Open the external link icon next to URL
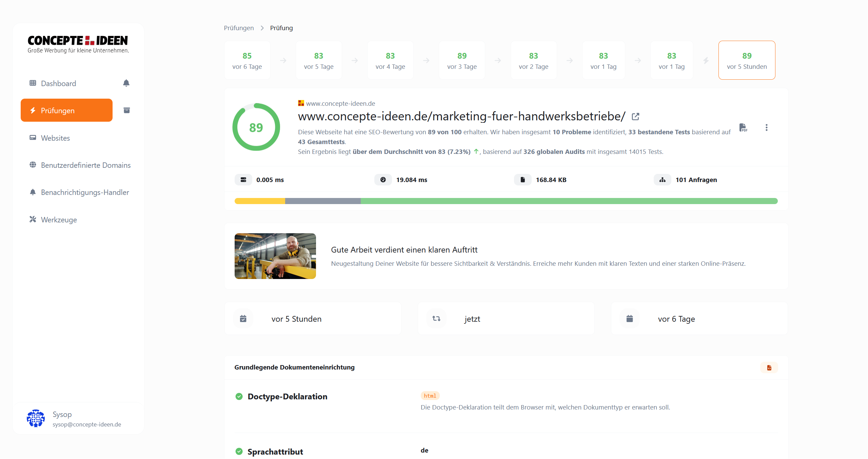The image size is (868, 459). 635,117
